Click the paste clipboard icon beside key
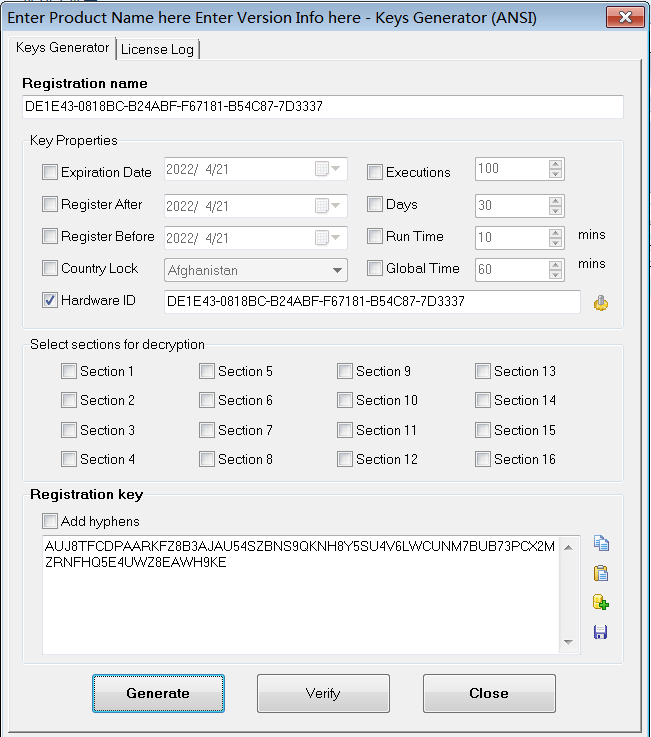The width and height of the screenshot is (651, 737). pos(601,573)
